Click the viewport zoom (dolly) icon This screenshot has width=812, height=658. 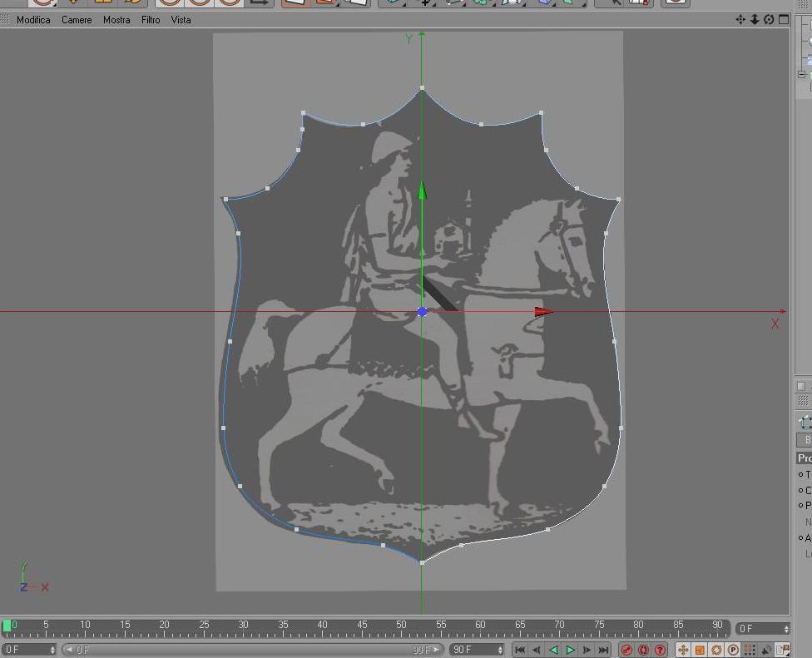755,20
